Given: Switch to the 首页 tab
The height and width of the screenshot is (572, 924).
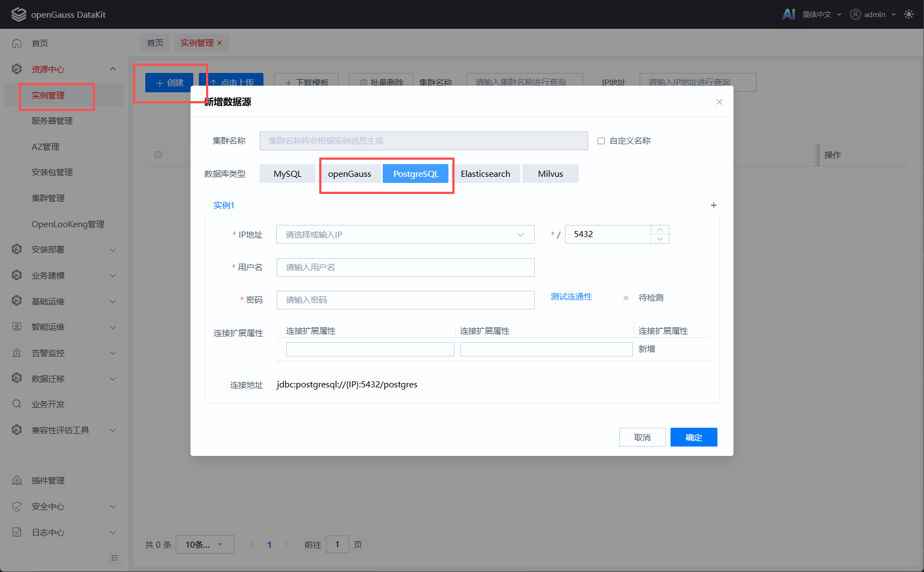Looking at the screenshot, I should coord(155,43).
